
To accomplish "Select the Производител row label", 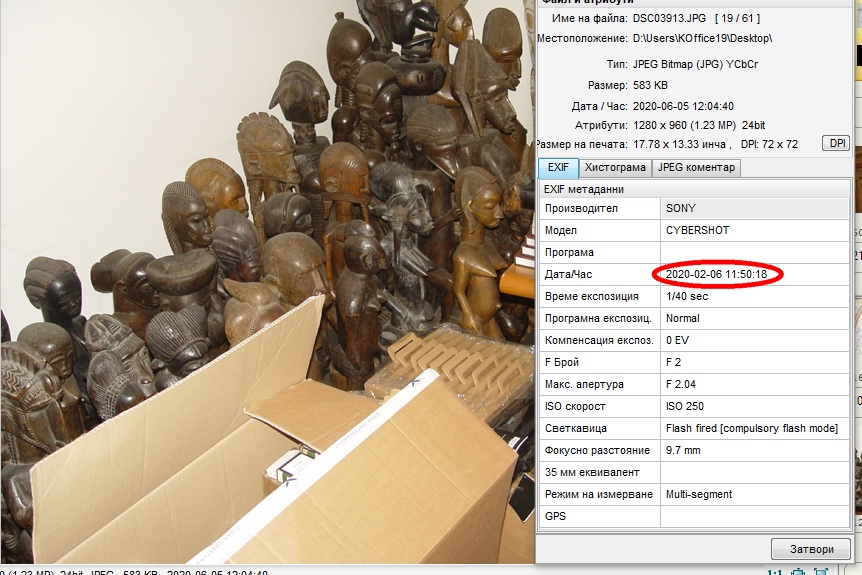I will [581, 208].
